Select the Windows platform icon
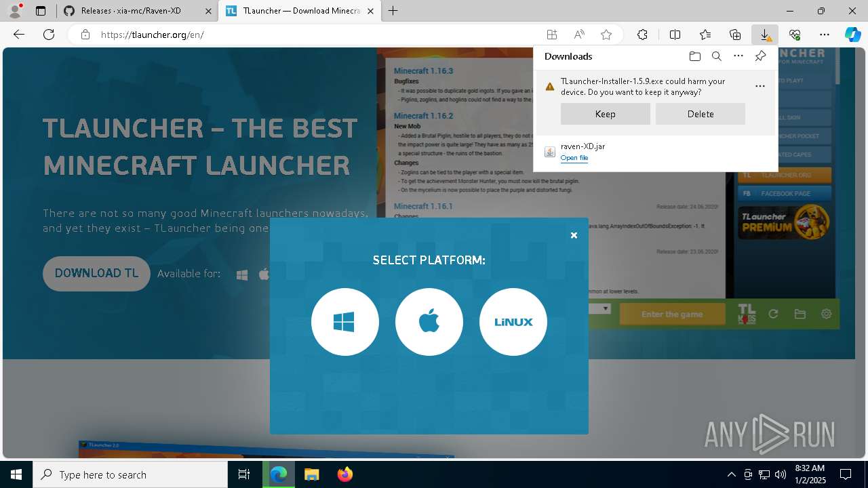This screenshot has width=868, height=488. (x=344, y=322)
